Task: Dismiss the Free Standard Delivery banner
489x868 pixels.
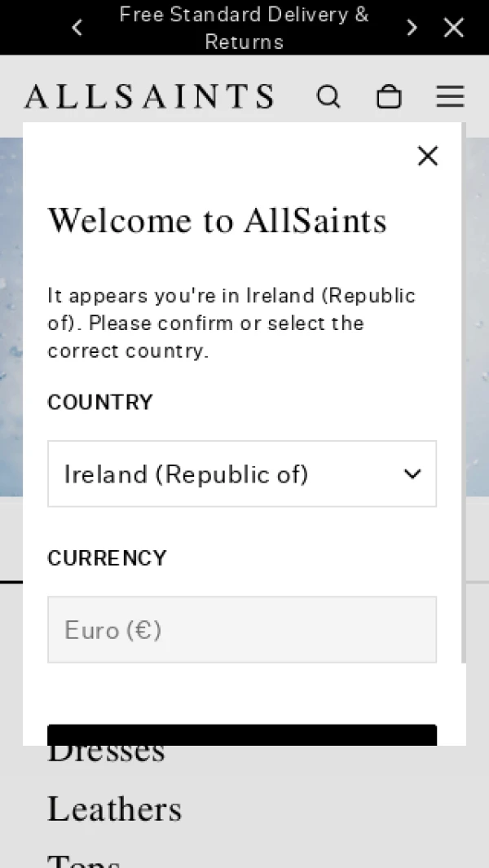Action: (454, 27)
